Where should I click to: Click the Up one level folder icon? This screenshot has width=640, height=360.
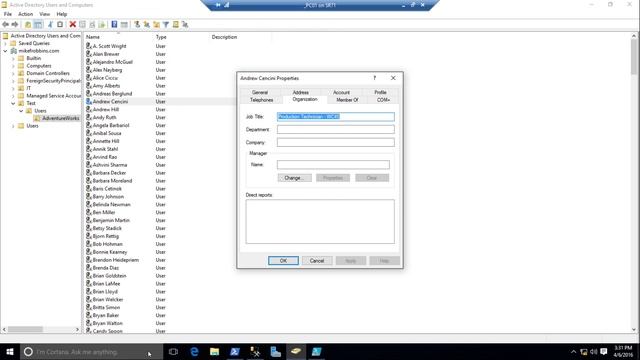click(x=28, y=24)
